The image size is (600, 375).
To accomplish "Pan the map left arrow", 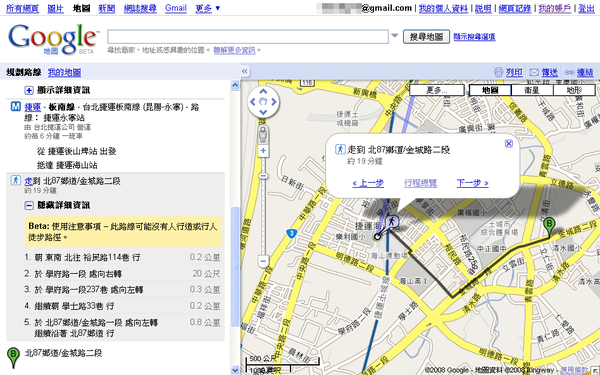I will click(253, 102).
